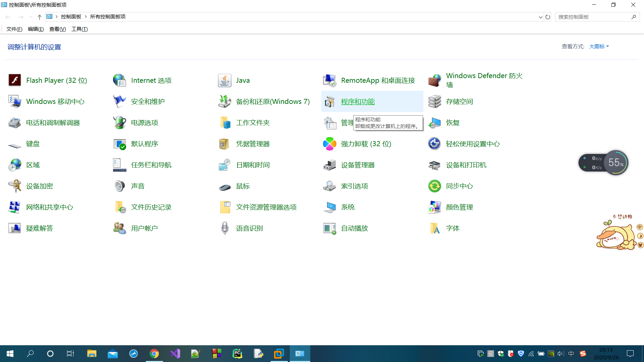The height and width of the screenshot is (362, 644).
Task: Expand the address bar history dropdown arrow
Action: click(540, 17)
